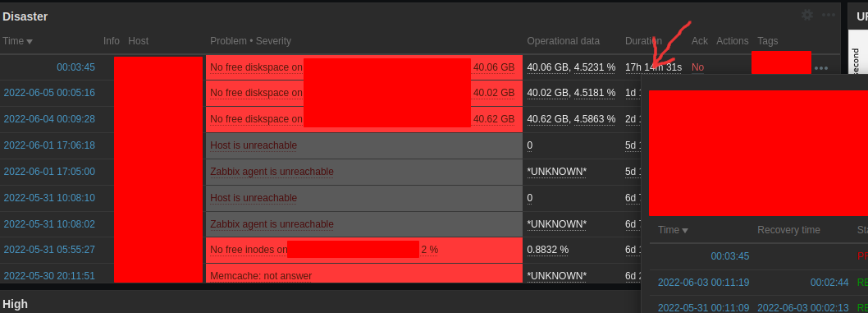Click the '*UNKNOWN*' operational data for Memcache

(556, 275)
